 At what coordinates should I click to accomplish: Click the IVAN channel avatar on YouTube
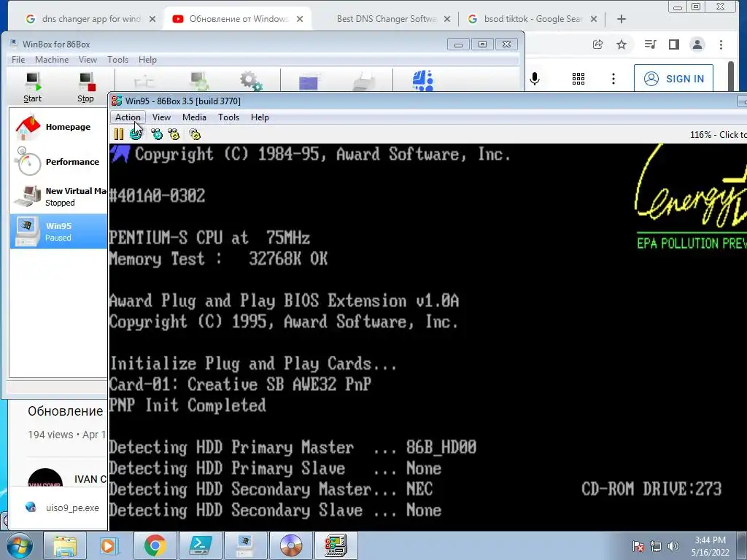coord(44,478)
